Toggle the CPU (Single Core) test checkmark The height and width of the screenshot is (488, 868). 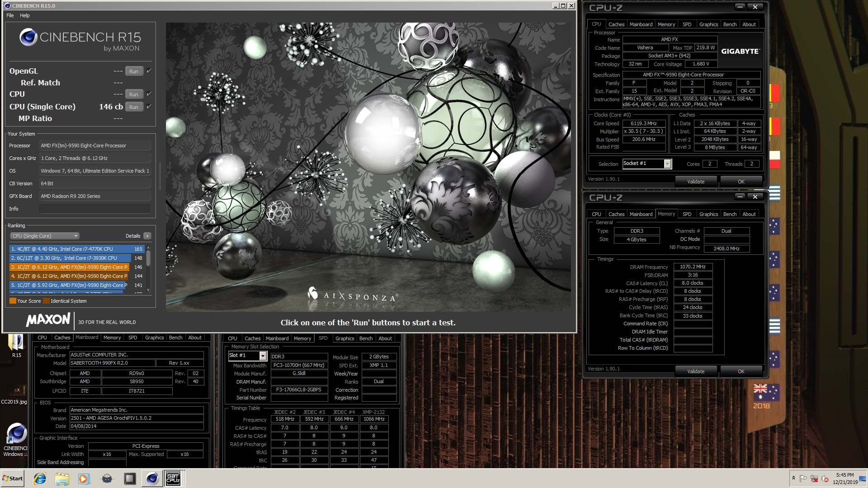tap(149, 107)
